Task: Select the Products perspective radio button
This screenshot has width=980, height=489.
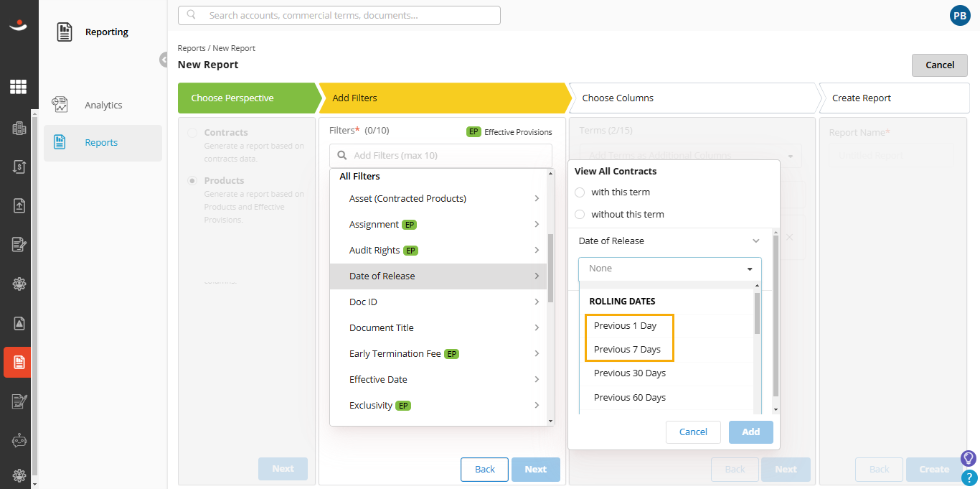Action: point(192,181)
